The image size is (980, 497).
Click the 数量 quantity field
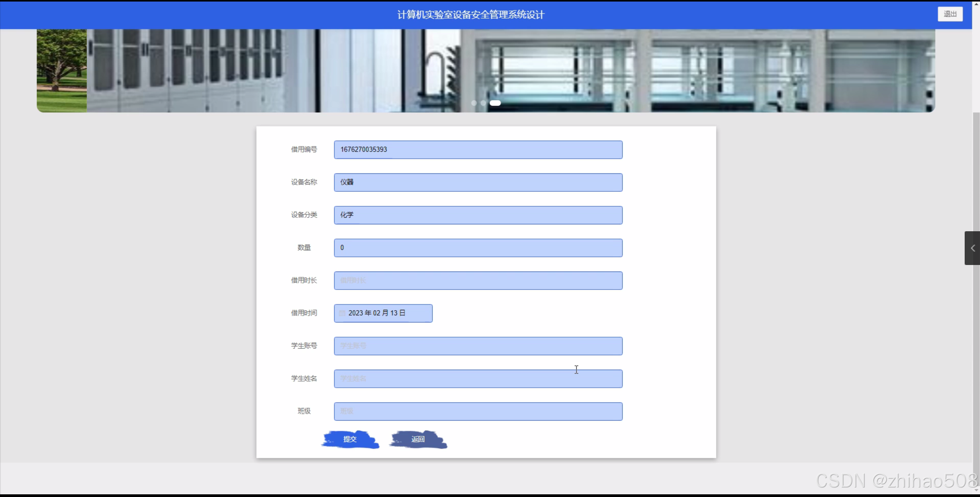[478, 248]
